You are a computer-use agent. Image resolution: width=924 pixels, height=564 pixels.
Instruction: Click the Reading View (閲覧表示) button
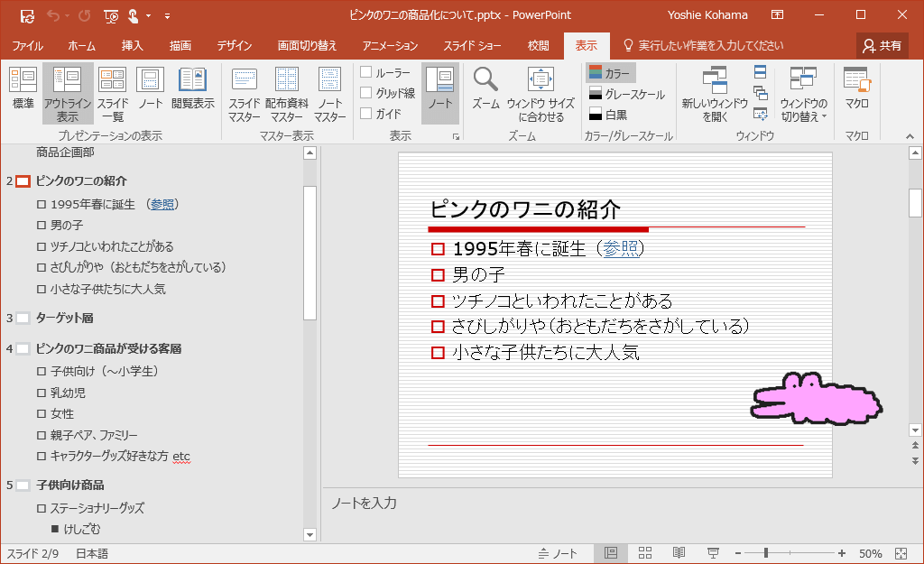click(x=192, y=92)
